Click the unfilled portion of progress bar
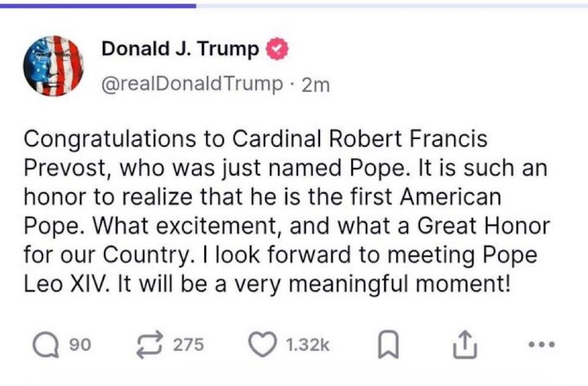This screenshot has height=386, width=588. pos(391,6)
